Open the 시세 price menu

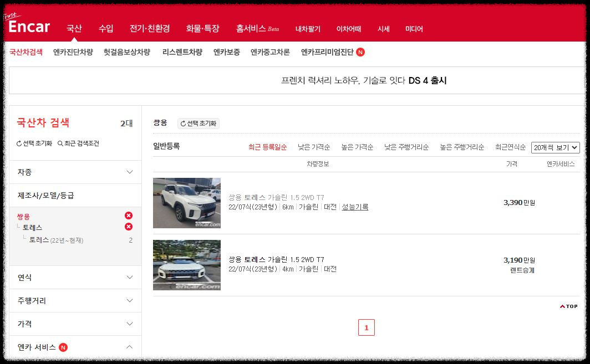[383, 29]
